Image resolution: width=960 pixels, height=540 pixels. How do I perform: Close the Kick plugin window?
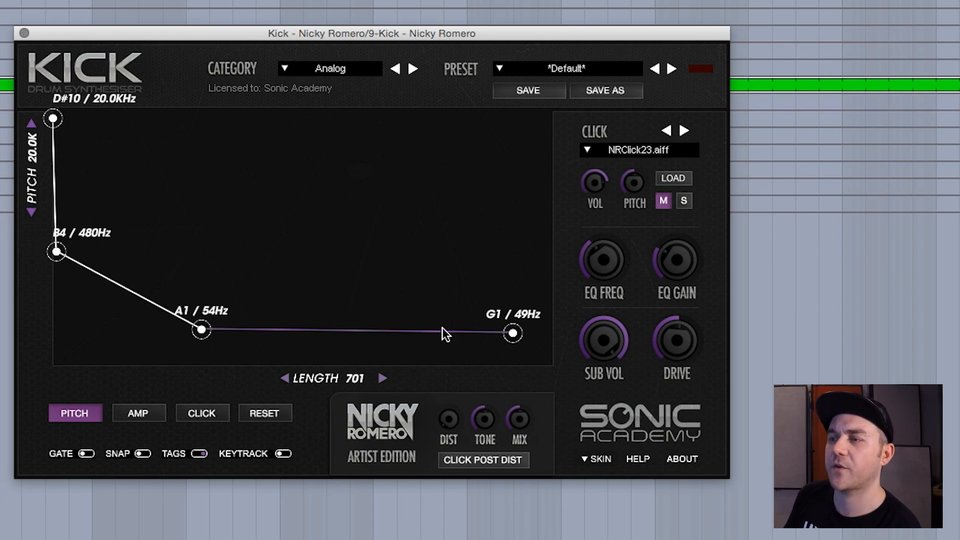tap(24, 33)
